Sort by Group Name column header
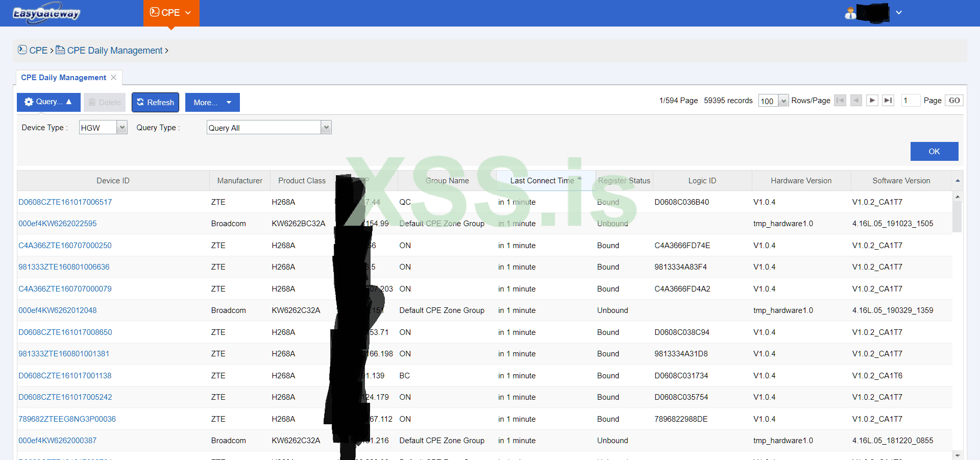The height and width of the screenshot is (460, 980). coord(447,181)
